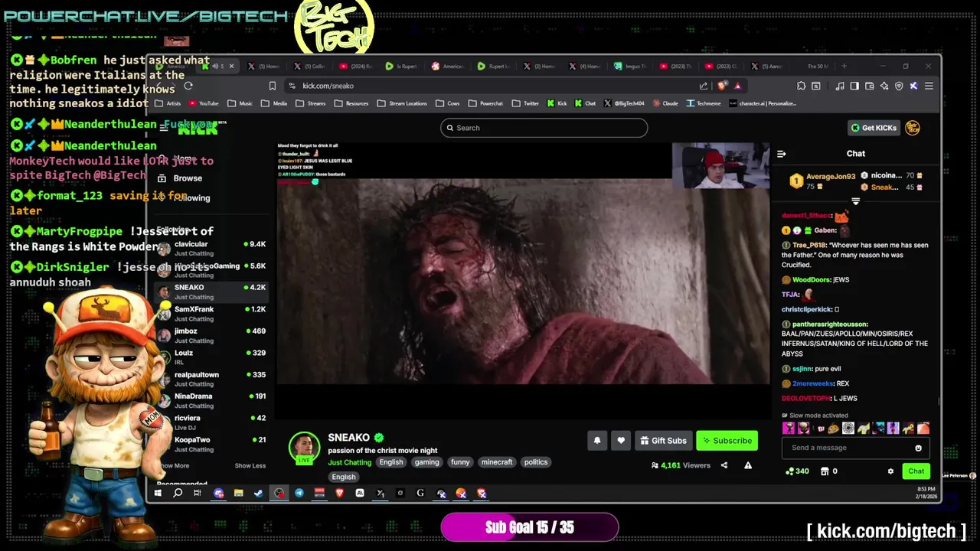Image resolution: width=980 pixels, height=551 pixels.
Task: Click the browser sidebar toggle icon
Action: (854, 86)
